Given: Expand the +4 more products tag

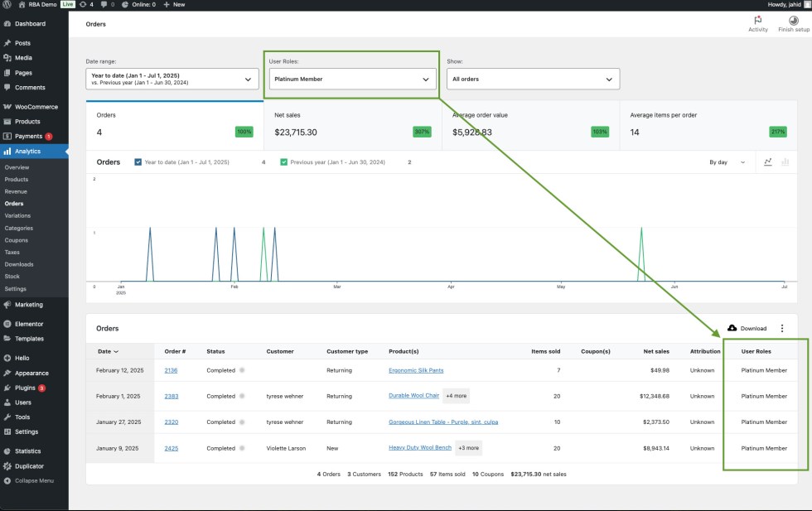Looking at the screenshot, I should pyautogui.click(x=456, y=396).
